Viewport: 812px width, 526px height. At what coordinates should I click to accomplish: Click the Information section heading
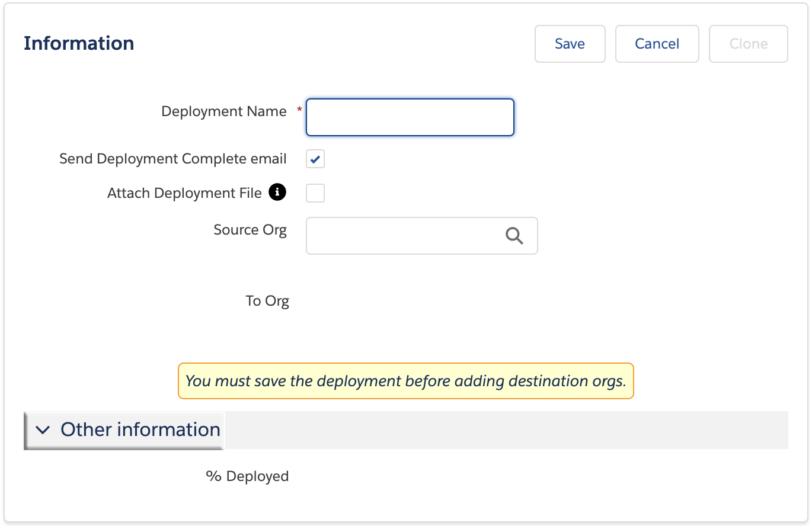79,43
